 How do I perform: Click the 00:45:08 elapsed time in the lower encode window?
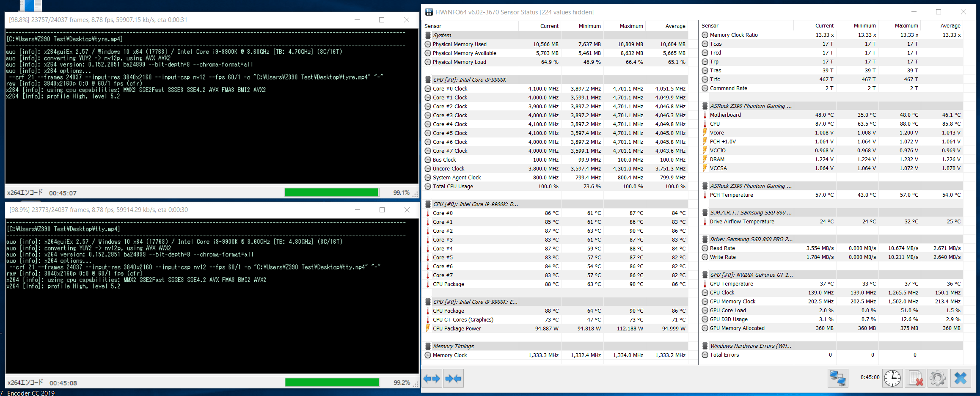pos(63,383)
